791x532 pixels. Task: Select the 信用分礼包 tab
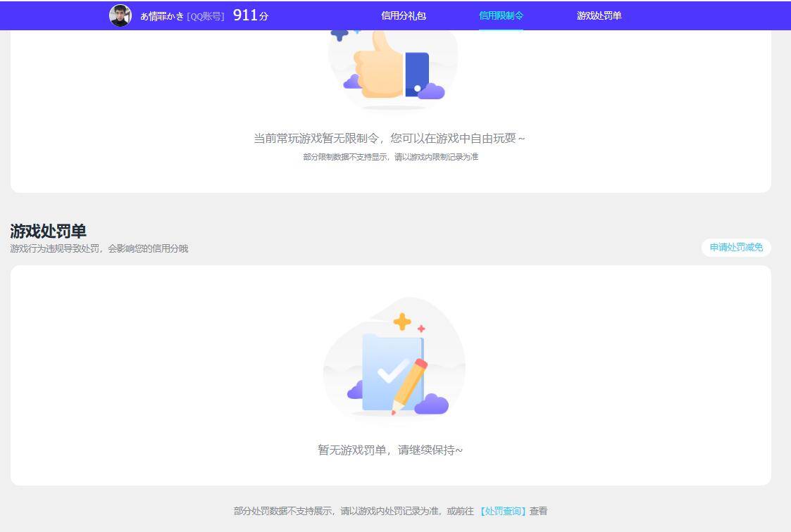(404, 15)
